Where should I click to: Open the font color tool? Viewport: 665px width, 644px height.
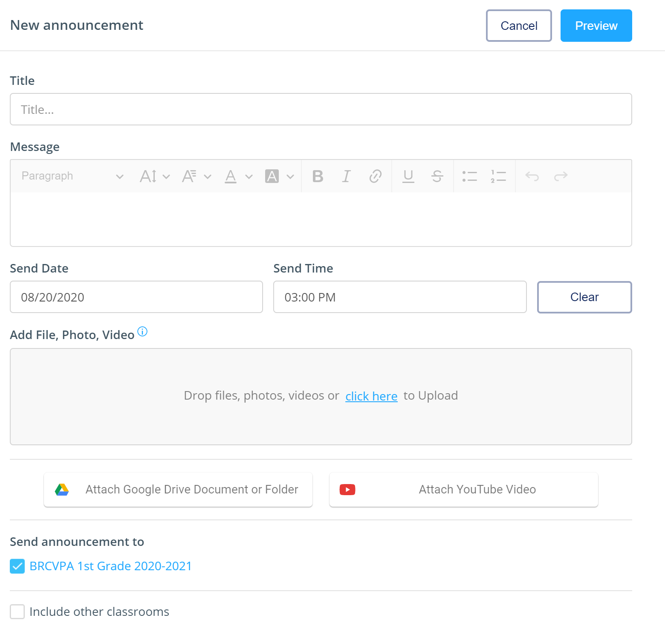231,176
